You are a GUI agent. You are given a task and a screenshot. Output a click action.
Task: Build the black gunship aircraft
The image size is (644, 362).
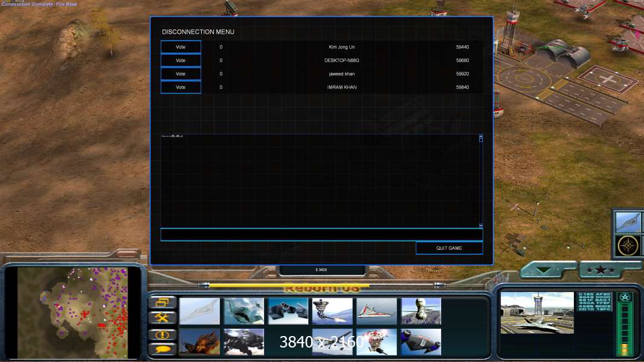(244, 342)
